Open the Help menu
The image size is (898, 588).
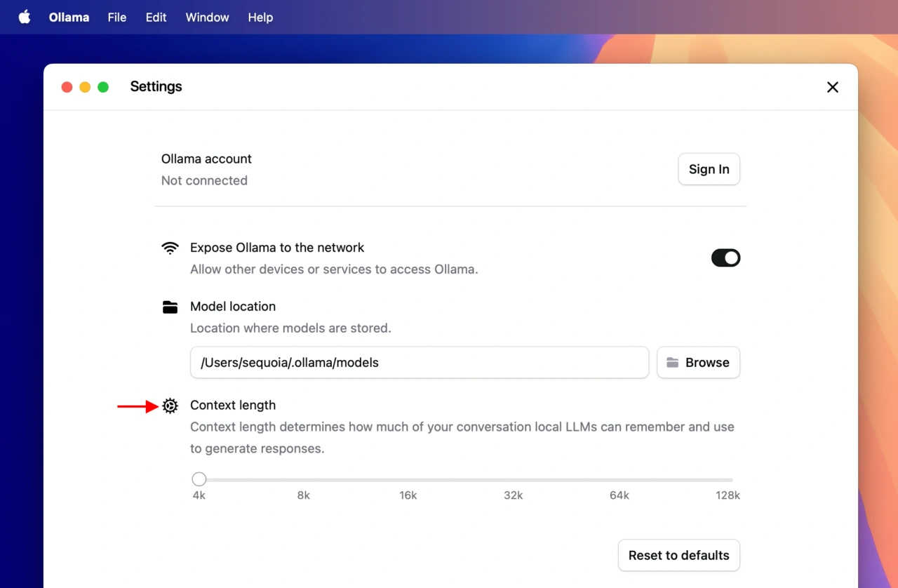pos(260,18)
